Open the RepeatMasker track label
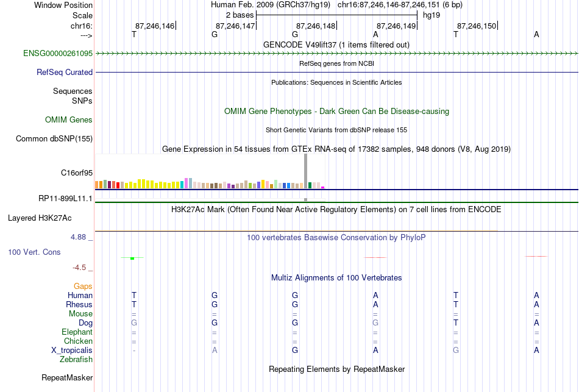This screenshot has width=579, height=392. [x=67, y=378]
